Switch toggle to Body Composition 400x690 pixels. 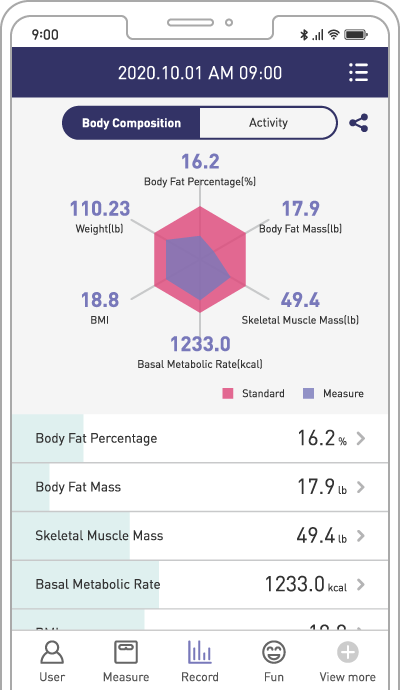pyautogui.click(x=131, y=123)
